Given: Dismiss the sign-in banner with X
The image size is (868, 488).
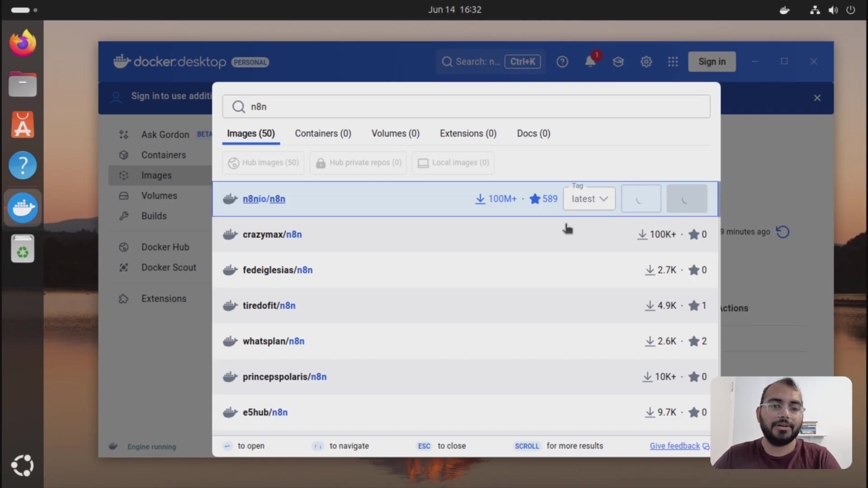Looking at the screenshot, I should [x=817, y=98].
